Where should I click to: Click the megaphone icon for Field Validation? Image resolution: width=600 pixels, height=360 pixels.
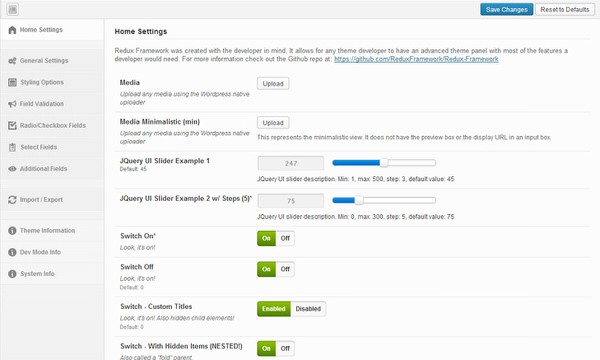point(12,104)
